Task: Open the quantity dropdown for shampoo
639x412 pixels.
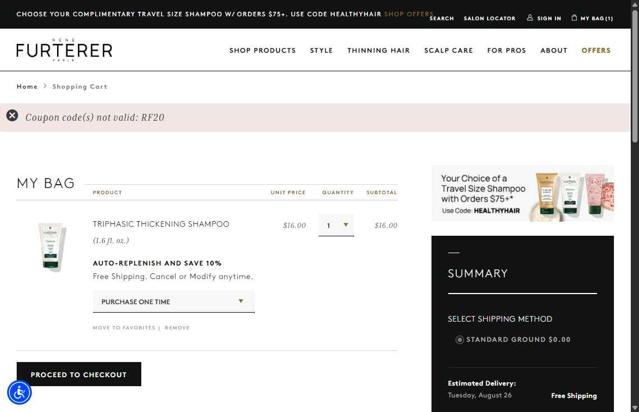Action: (x=336, y=225)
